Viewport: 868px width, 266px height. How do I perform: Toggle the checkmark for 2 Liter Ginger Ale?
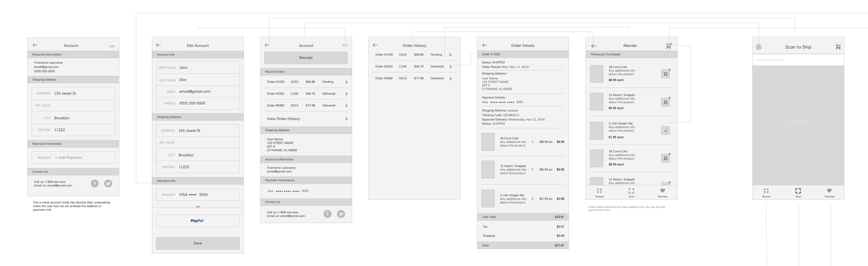666,130
